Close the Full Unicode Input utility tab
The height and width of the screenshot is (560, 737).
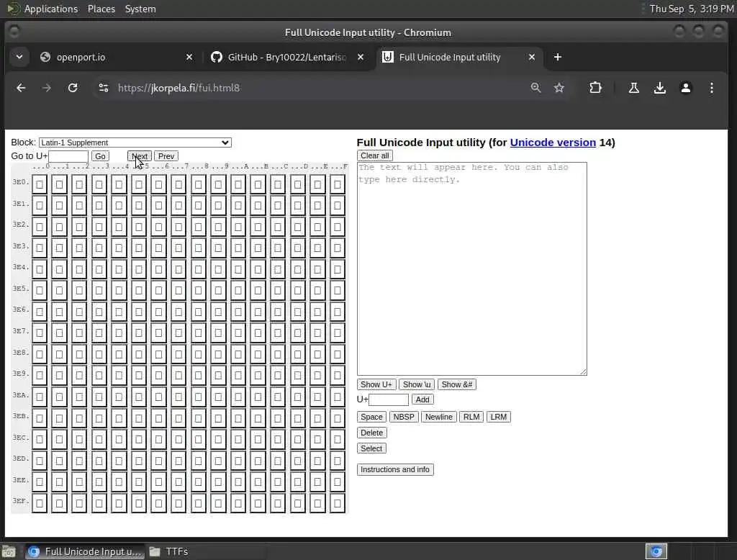click(532, 57)
